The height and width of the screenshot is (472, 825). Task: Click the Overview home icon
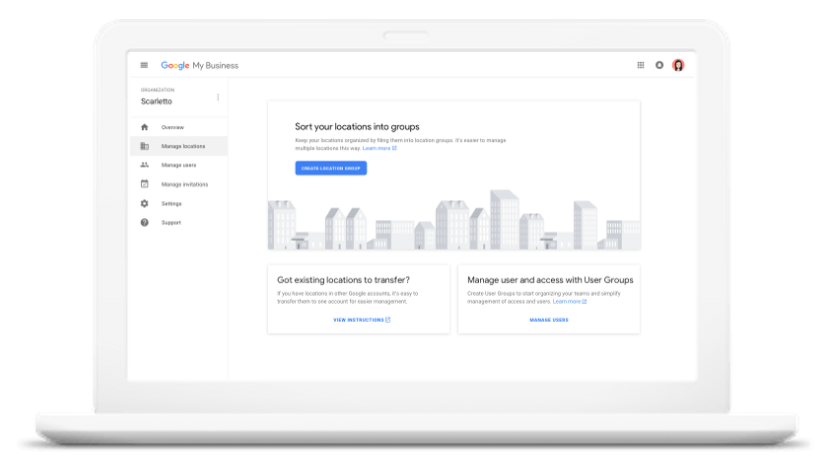point(144,127)
